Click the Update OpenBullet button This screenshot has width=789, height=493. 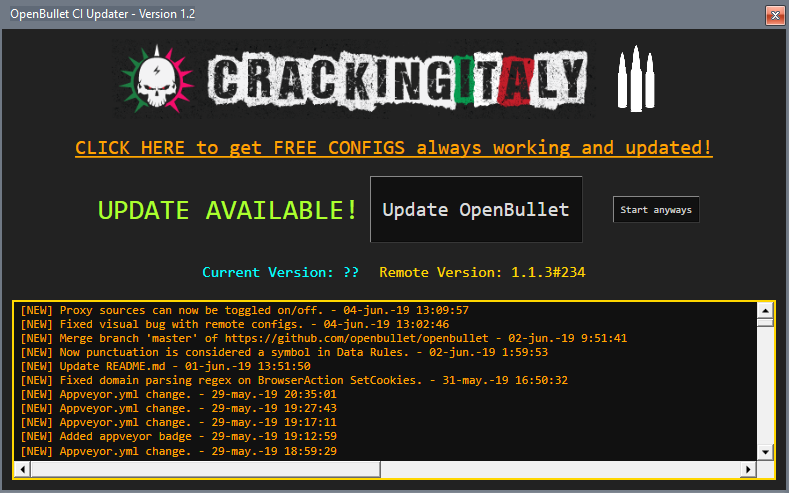(476, 209)
